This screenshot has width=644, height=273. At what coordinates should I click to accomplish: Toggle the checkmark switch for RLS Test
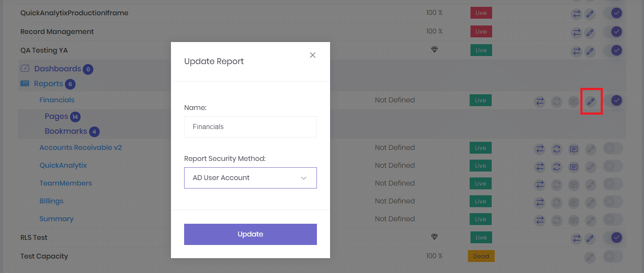tap(616, 238)
